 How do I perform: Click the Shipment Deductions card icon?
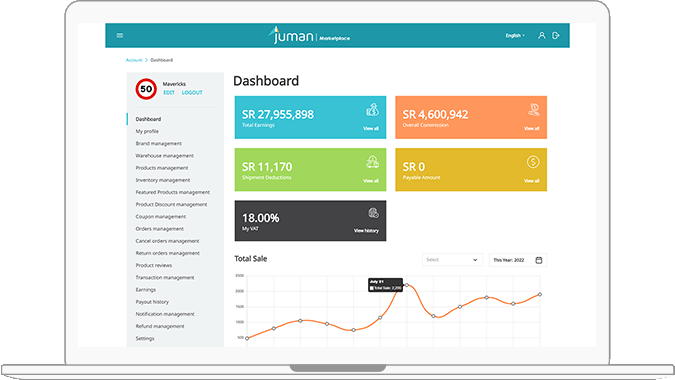click(372, 162)
